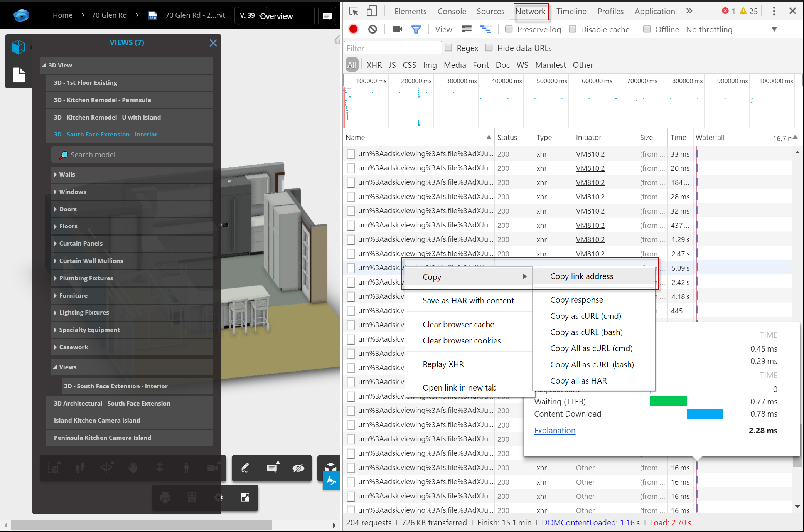The height and width of the screenshot is (532, 804).
Task: Open the model browser cube icon
Action: (x=18, y=47)
